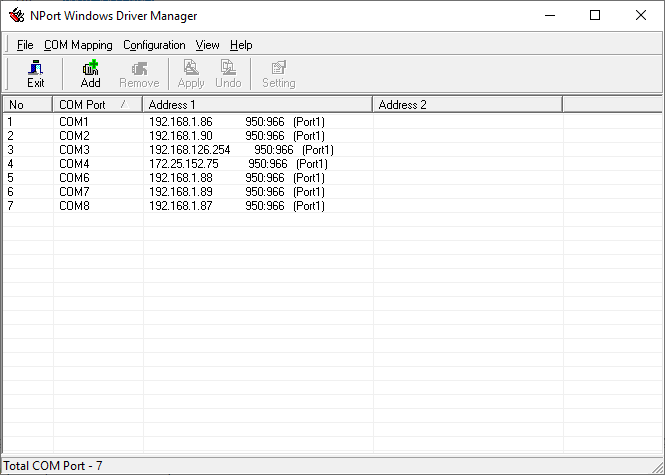Click row number 4 in No column

(11, 164)
